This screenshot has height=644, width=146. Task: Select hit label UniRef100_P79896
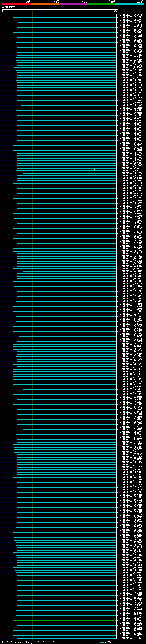pos(131,304)
